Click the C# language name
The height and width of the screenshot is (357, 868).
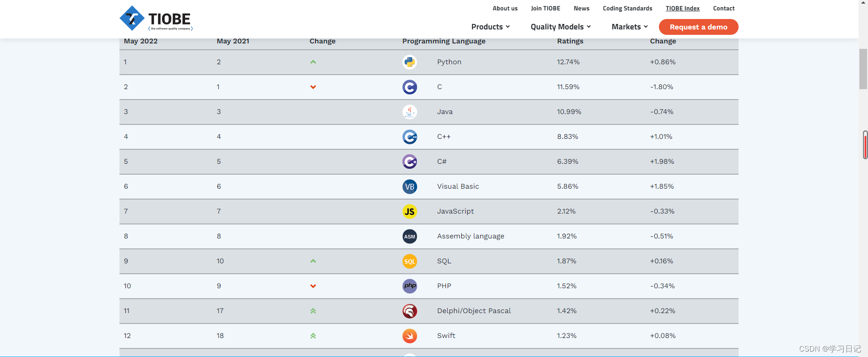pos(442,162)
